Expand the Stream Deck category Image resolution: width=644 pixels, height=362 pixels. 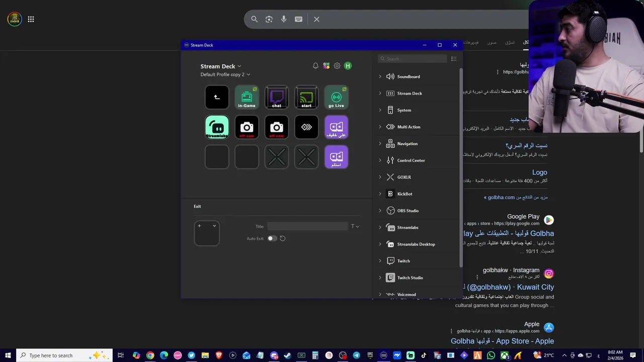tap(380, 93)
